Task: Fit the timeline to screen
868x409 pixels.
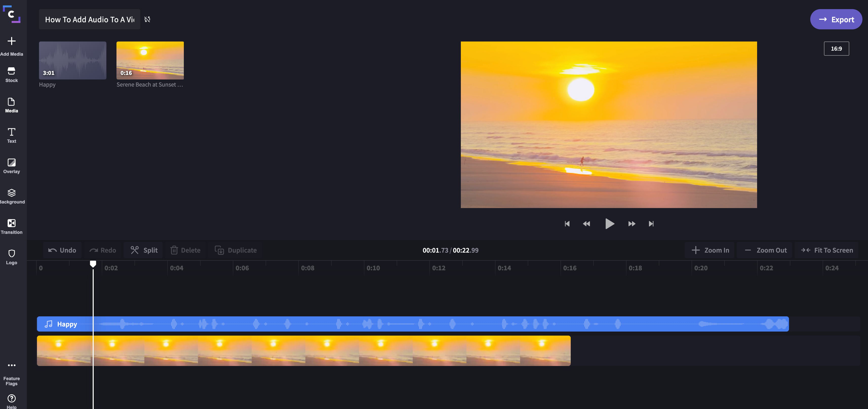Action: (x=826, y=250)
